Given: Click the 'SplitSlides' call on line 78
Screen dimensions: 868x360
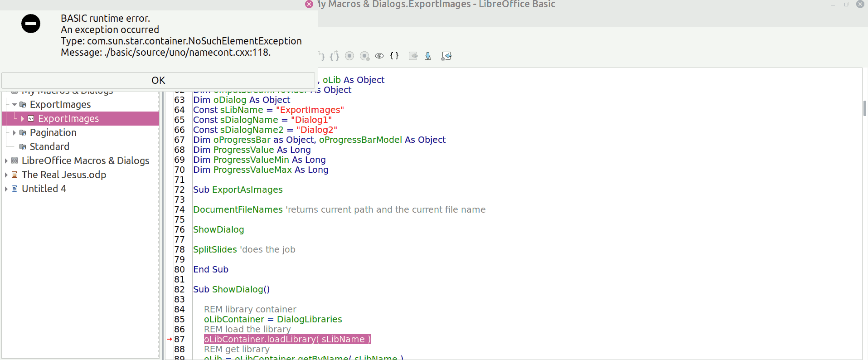Looking at the screenshot, I should coord(215,250).
